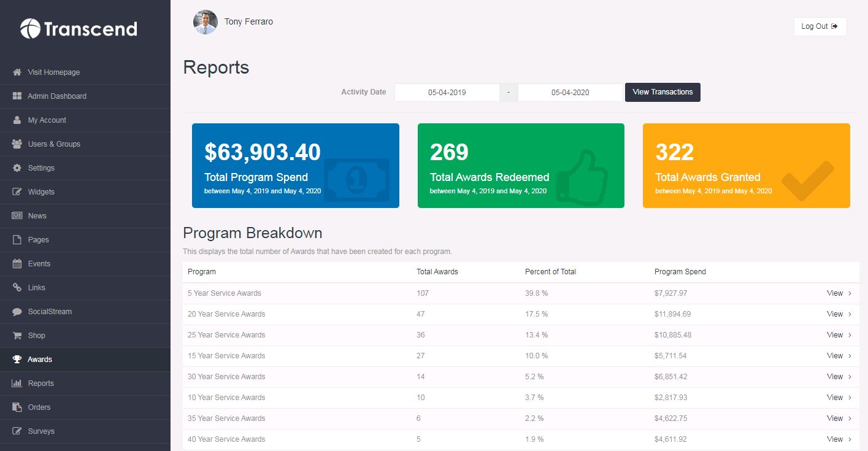Viewport: 868px width, 451px height.
Task: View 40 Year Service Awards details
Action: 839,439
